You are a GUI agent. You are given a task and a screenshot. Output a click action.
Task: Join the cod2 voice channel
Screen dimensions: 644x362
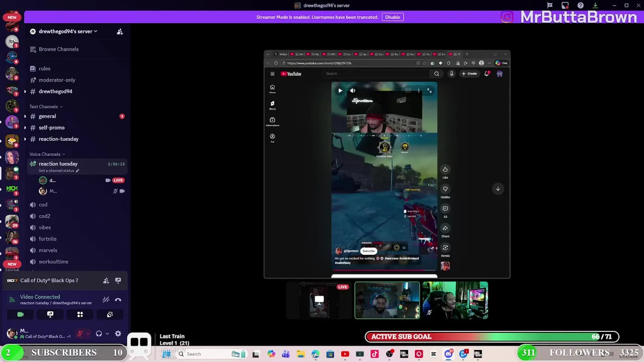tap(44, 216)
